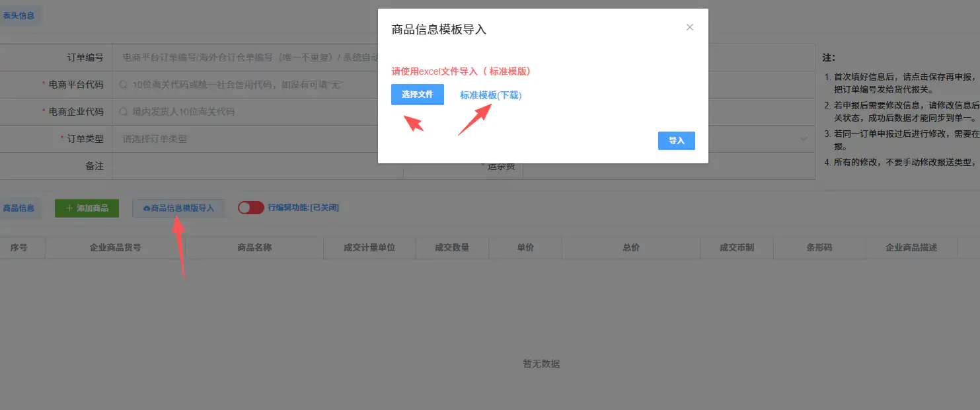Click the plus icon on the green 添加商品 button
The width and height of the screenshot is (980, 410).
point(70,207)
